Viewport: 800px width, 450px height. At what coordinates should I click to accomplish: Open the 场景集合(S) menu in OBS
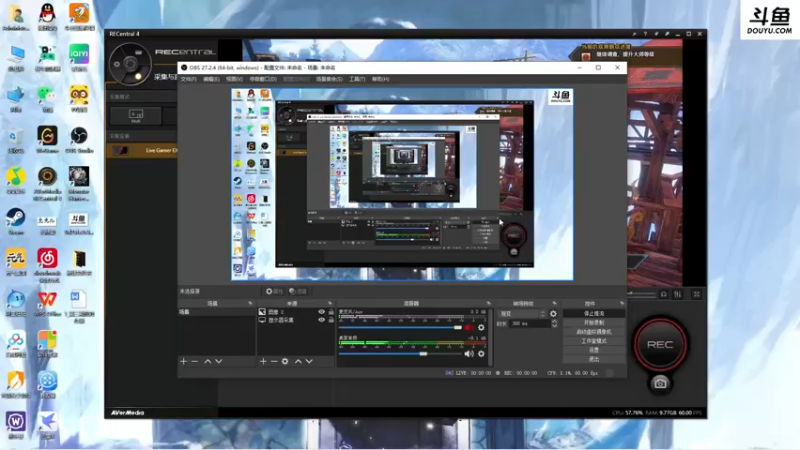click(x=329, y=79)
